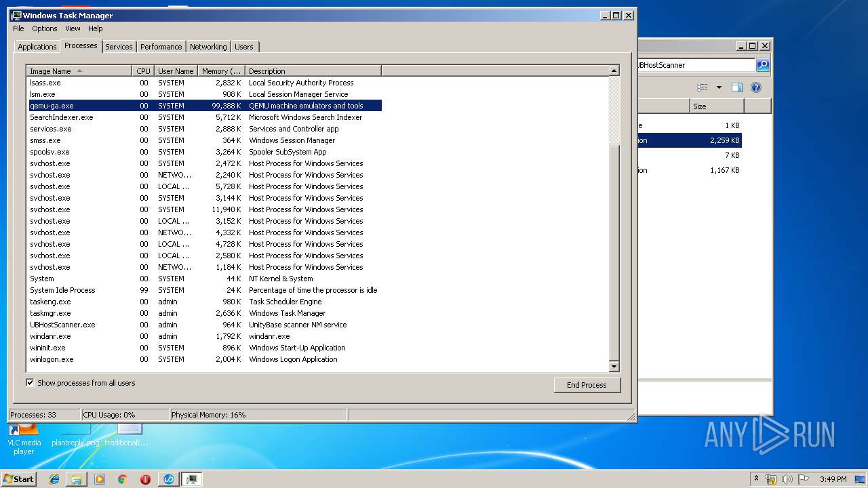Switch to the Users tab
868x488 pixels.
click(244, 47)
